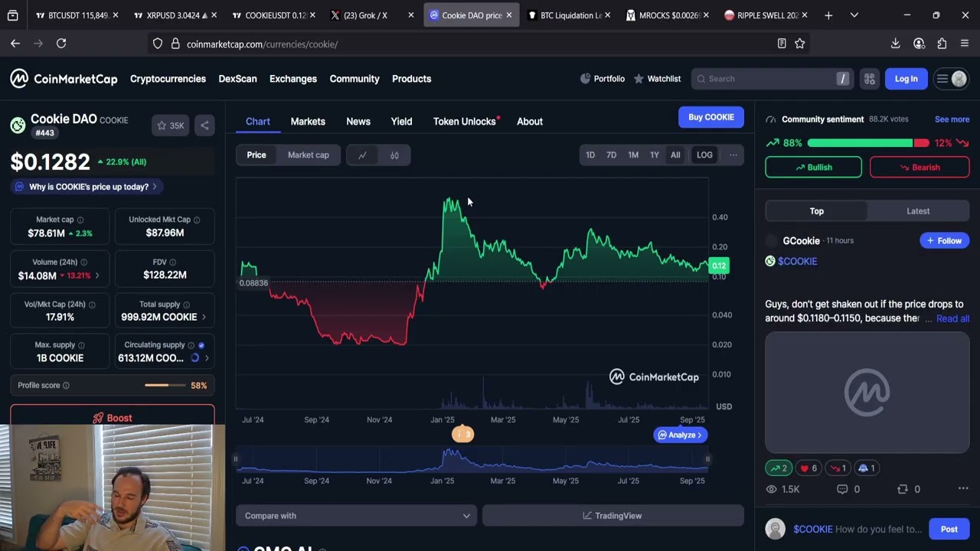Expand Why is COOKIE's price up today
The width and height of the screenshot is (980, 551).
tap(86, 187)
